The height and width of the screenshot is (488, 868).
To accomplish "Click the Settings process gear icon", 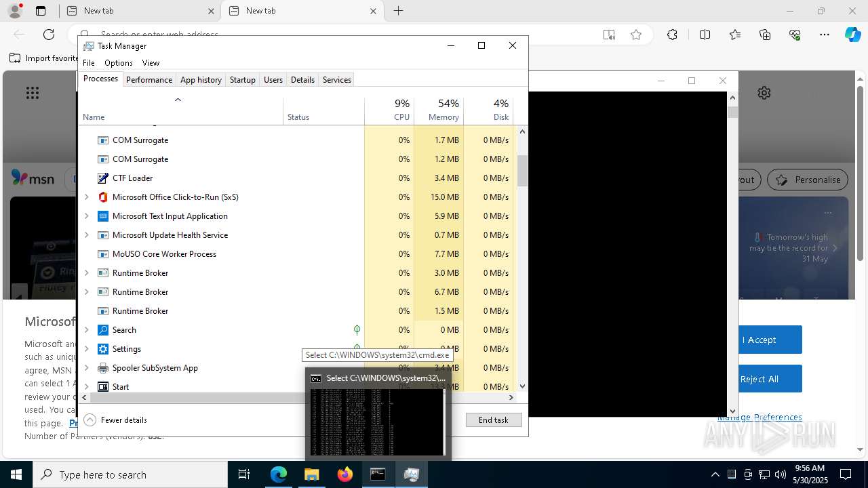I will tap(103, 349).
